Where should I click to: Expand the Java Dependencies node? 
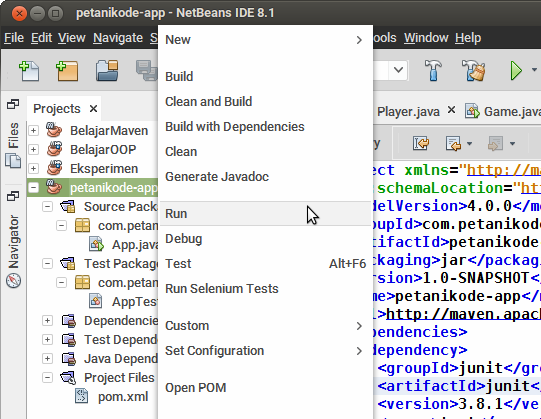pos(47,358)
